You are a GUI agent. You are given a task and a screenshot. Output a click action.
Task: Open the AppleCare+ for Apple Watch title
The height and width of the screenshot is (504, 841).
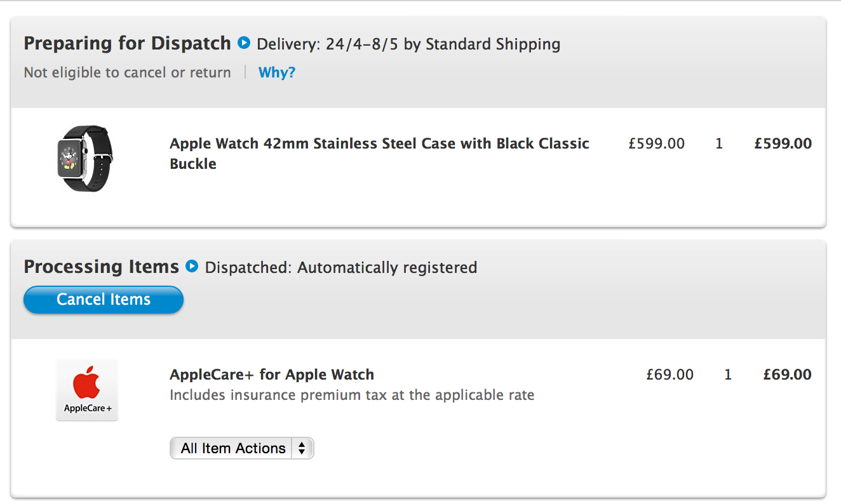(272, 375)
